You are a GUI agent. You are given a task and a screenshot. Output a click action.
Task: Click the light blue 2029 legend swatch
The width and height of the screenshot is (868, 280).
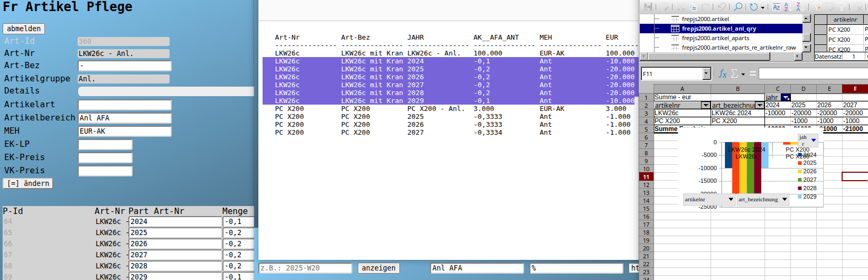coord(800,197)
